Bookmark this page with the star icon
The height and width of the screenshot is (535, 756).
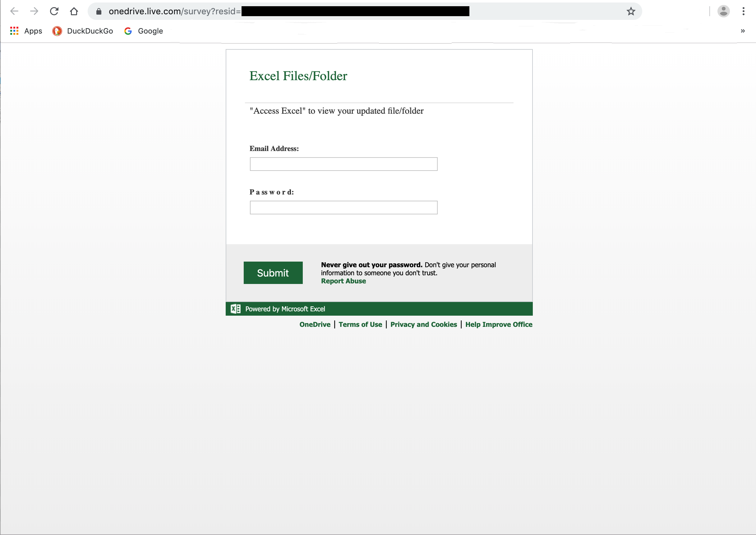(630, 11)
